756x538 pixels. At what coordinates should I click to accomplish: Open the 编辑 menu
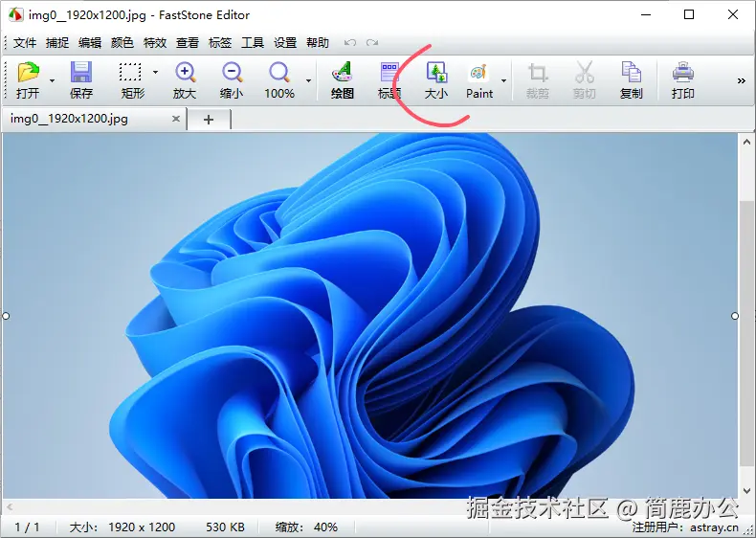[x=90, y=42]
